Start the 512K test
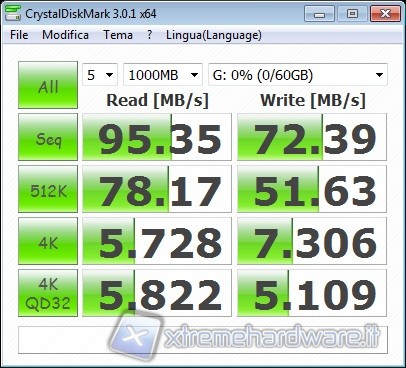406x368 pixels. coord(48,189)
